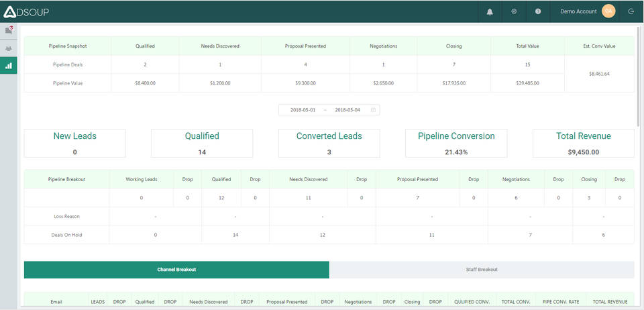
Task: Open chat messages in the sidebar
Action: point(9,30)
